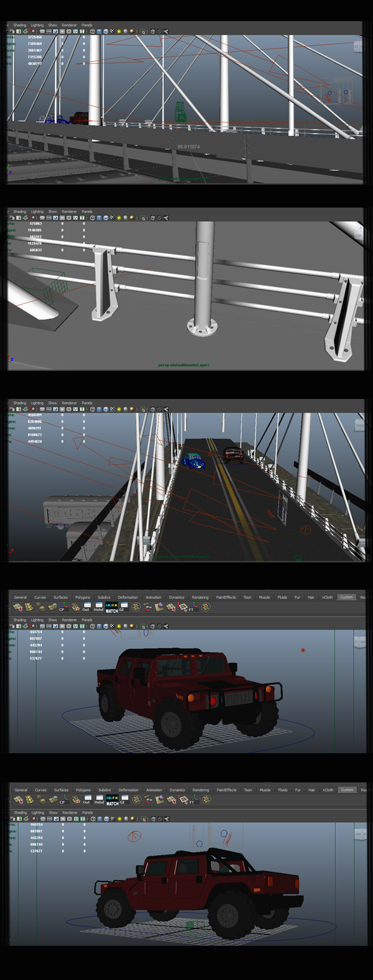Click the distance value 88.011874 in bridge viewport
Screen dimensions: 373x980
pos(189,147)
